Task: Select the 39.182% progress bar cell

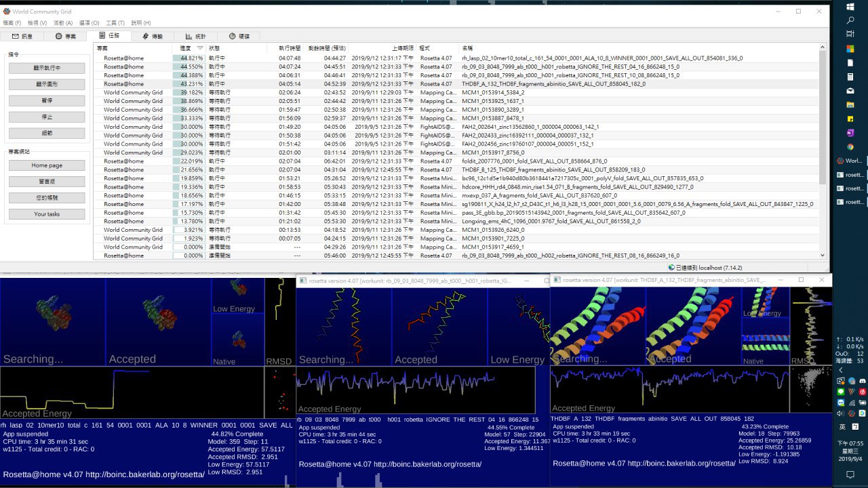Action: coord(189,93)
